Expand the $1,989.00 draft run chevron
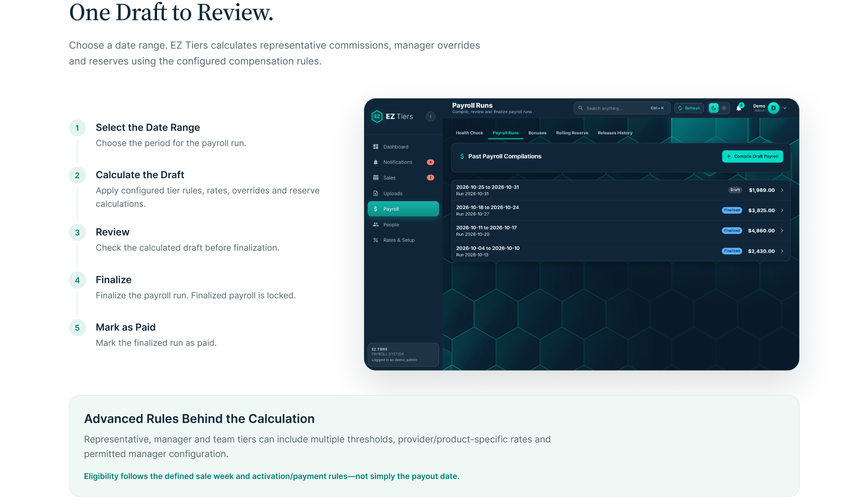 coord(782,190)
